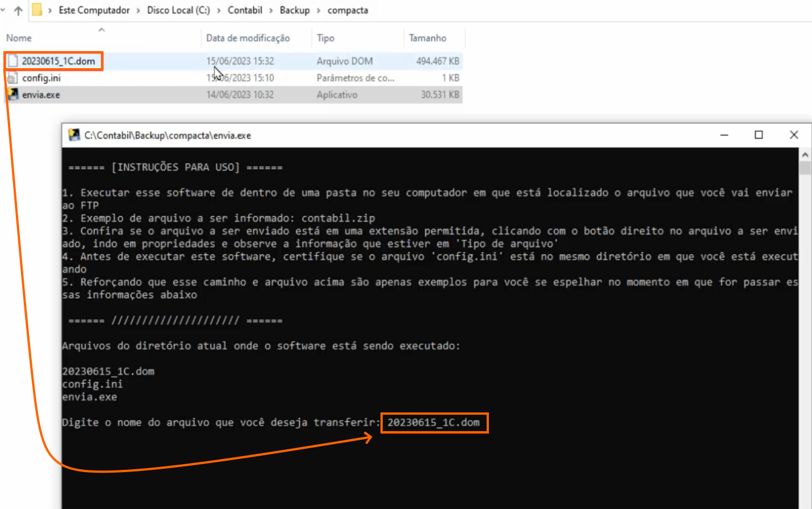Sort files by Nome column header
Image resolution: width=812 pixels, height=509 pixels.
point(19,38)
